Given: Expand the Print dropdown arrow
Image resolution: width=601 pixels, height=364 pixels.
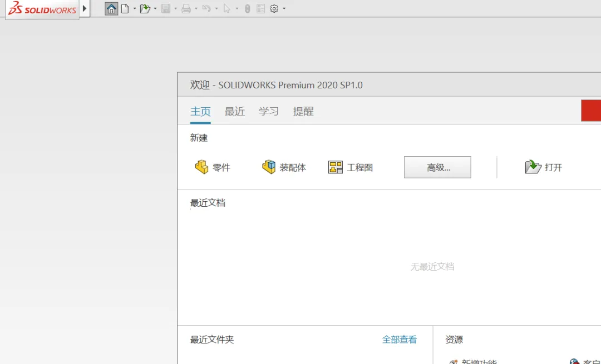Looking at the screenshot, I should pyautogui.click(x=196, y=8).
